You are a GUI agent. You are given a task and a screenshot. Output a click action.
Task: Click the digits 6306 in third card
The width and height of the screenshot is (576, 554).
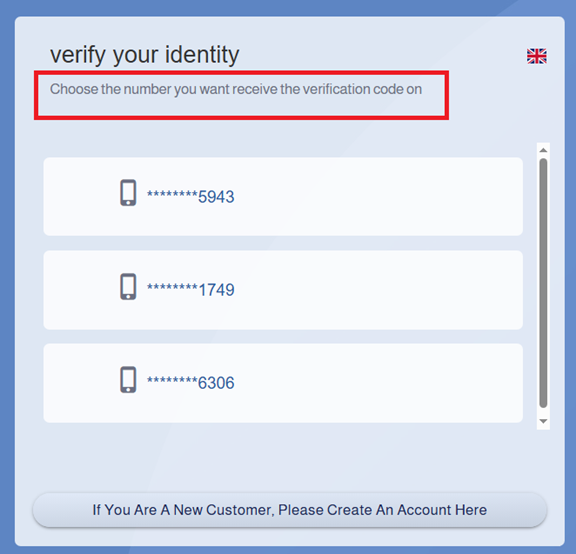216,383
